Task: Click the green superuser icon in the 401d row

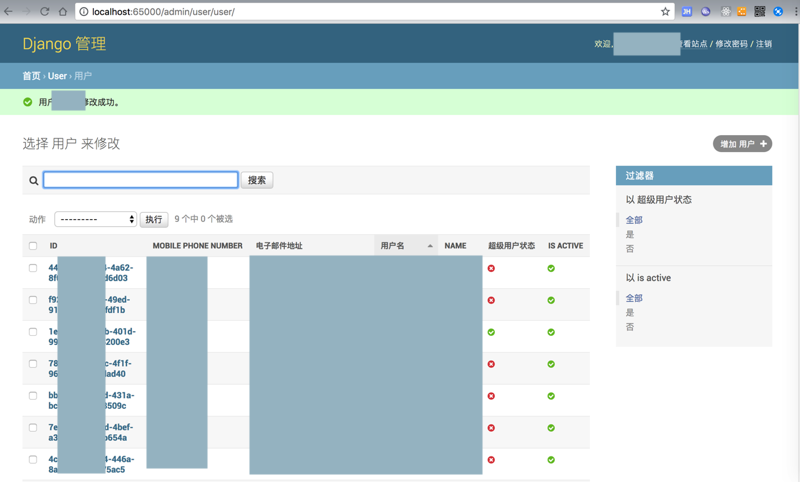Action: point(491,332)
